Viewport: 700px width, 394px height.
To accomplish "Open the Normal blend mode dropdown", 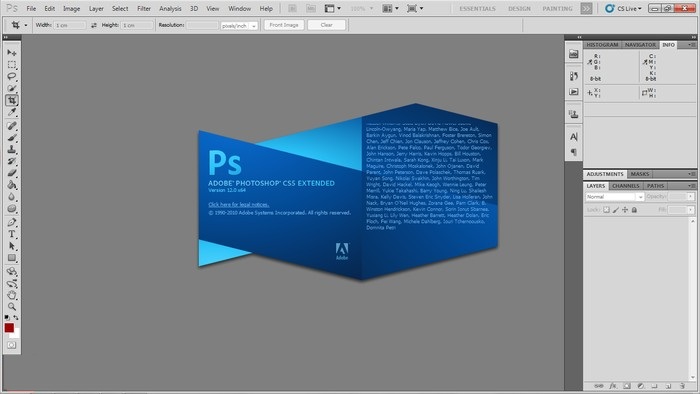I will [614, 197].
